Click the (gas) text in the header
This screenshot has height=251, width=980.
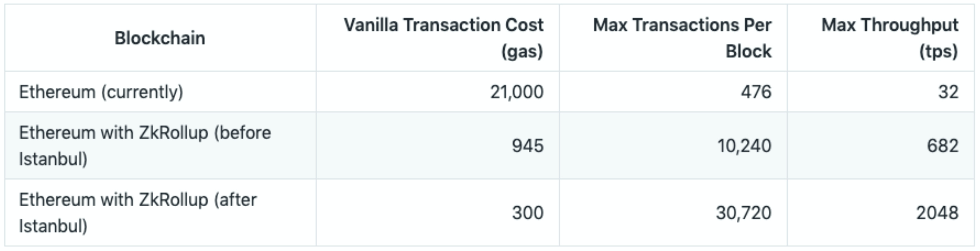(x=522, y=51)
